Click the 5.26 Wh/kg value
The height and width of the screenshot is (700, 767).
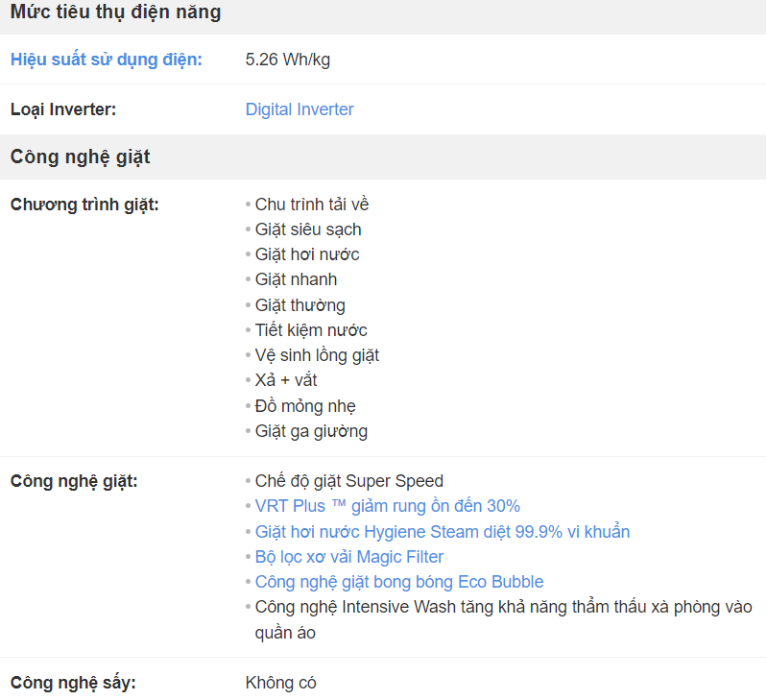pos(288,60)
